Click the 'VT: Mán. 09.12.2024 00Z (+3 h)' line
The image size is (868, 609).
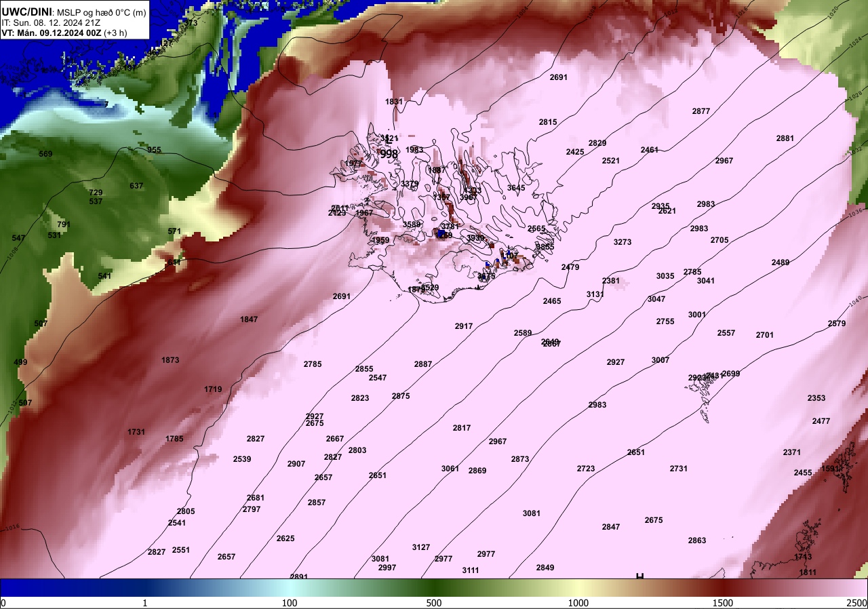click(x=65, y=32)
